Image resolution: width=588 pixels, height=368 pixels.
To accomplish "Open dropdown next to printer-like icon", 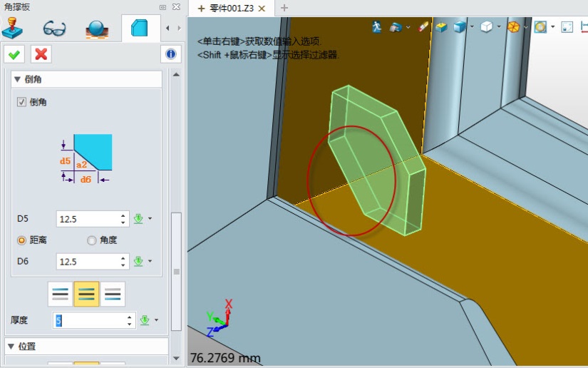I will click(x=408, y=27).
